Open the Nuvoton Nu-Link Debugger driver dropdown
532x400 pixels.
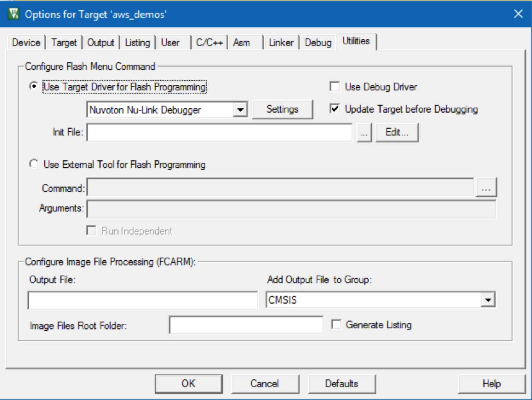241,109
